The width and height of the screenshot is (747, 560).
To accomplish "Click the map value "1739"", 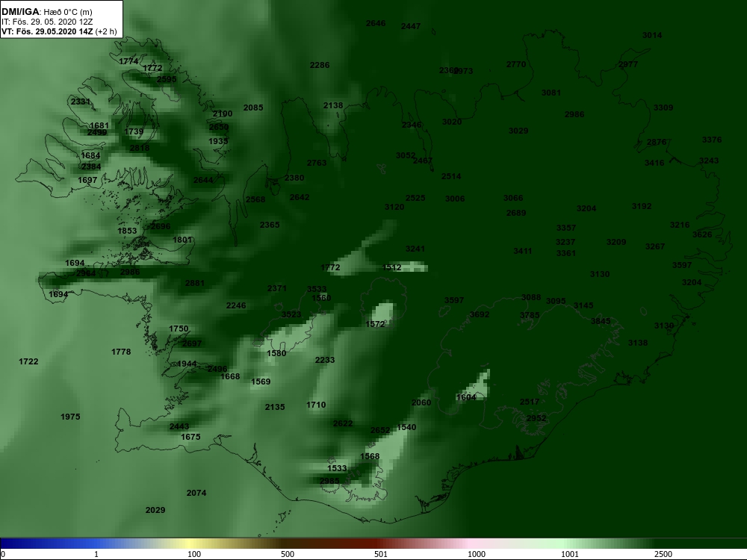I will (x=134, y=132).
